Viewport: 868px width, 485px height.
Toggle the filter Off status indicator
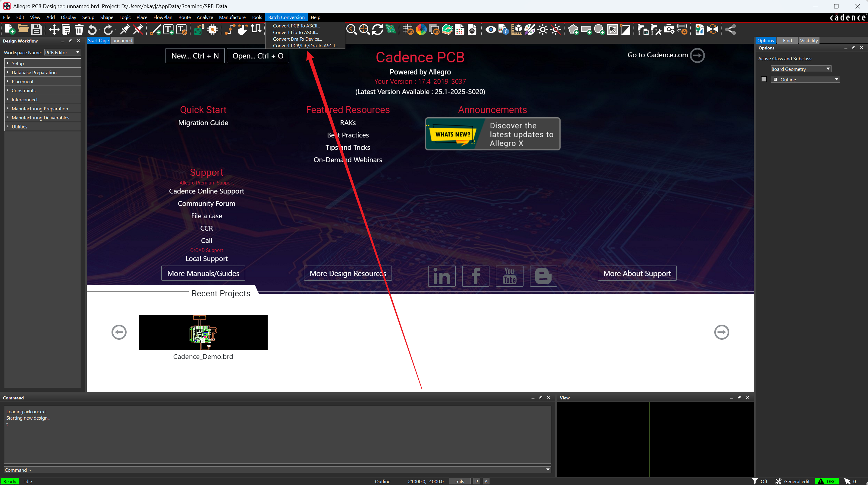tap(760, 481)
